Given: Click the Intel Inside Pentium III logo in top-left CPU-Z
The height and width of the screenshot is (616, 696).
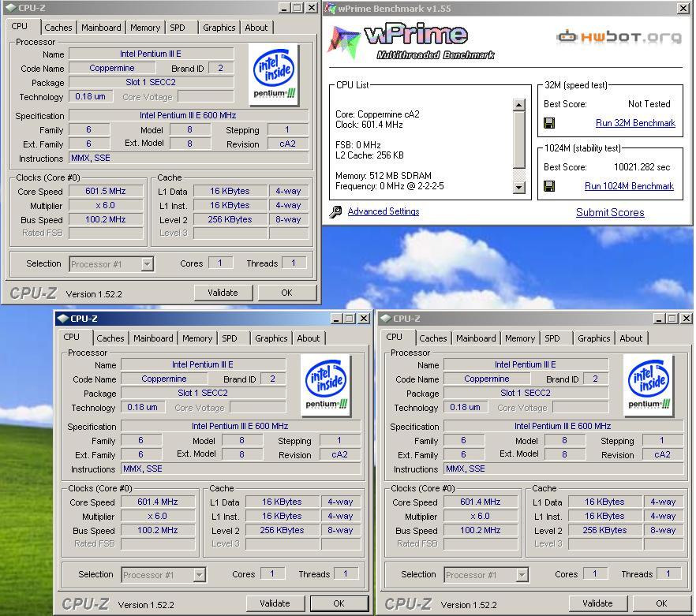Looking at the screenshot, I should tap(275, 74).
